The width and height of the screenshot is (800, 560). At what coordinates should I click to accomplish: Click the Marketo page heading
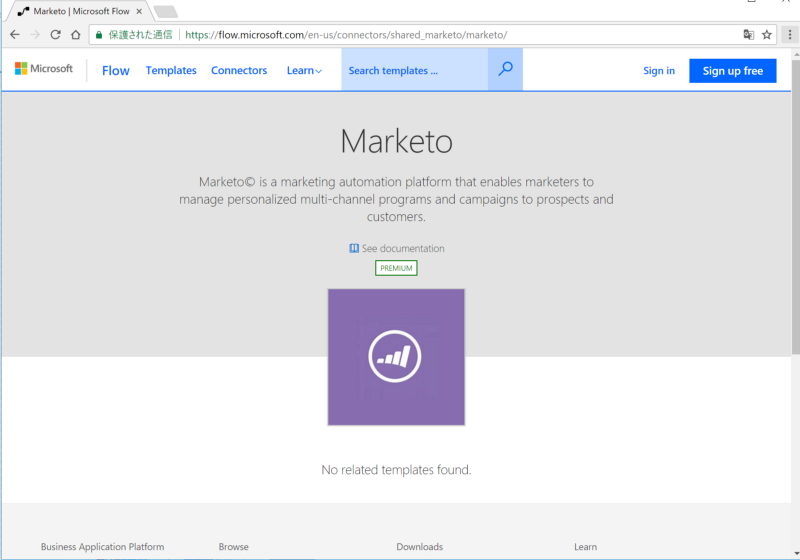coord(396,141)
